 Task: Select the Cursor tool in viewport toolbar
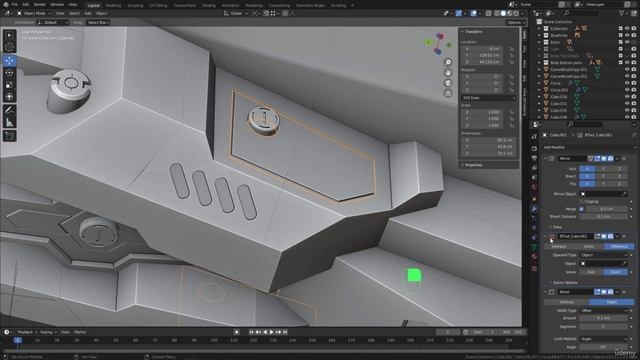click(x=9, y=47)
